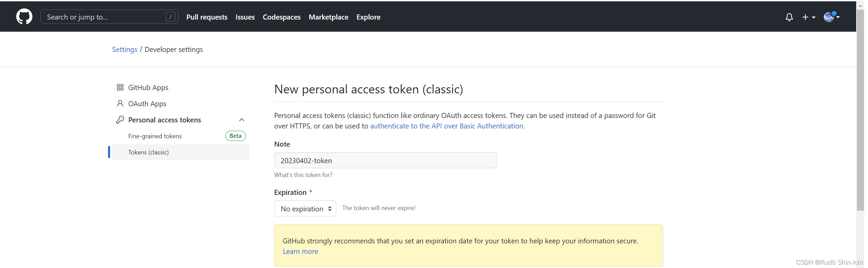This screenshot has height=268, width=868.
Task: Select OAuth Apps in sidebar
Action: [x=181, y=103]
